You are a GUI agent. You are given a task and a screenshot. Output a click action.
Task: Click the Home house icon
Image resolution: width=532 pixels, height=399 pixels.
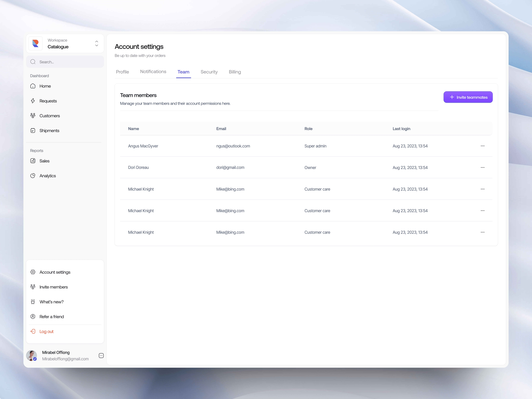click(33, 86)
